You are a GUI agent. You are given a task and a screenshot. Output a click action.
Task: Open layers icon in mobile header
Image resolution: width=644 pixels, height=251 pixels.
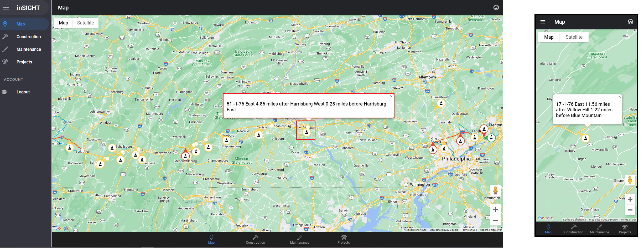(630, 22)
